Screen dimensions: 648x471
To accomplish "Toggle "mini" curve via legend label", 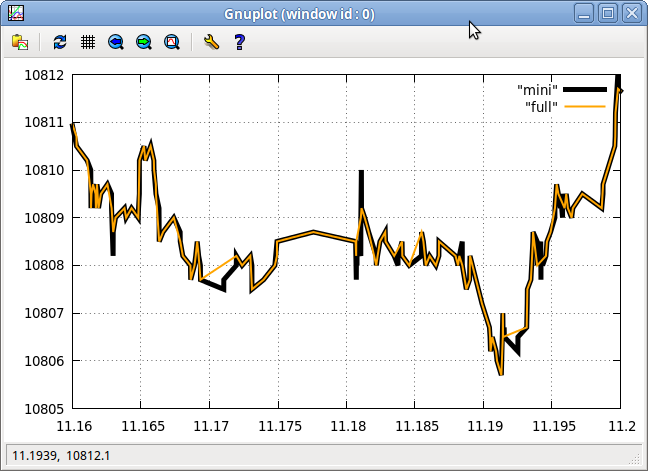I will click(x=537, y=90).
